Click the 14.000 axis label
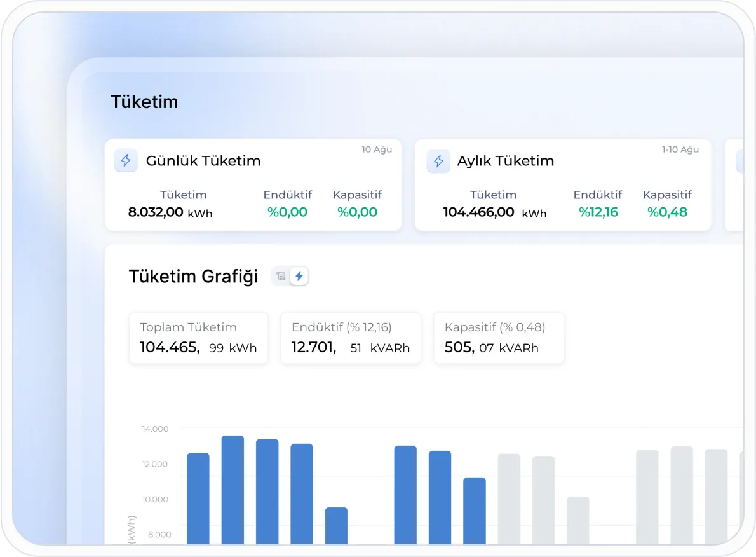Image resolution: width=756 pixels, height=557 pixels. tap(155, 429)
